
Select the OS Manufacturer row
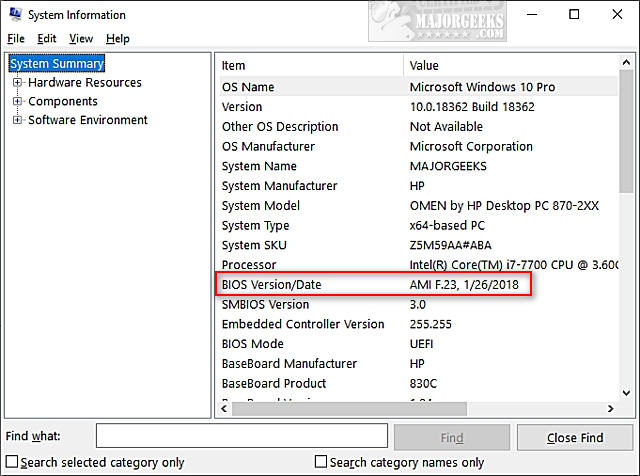[x=419, y=146]
